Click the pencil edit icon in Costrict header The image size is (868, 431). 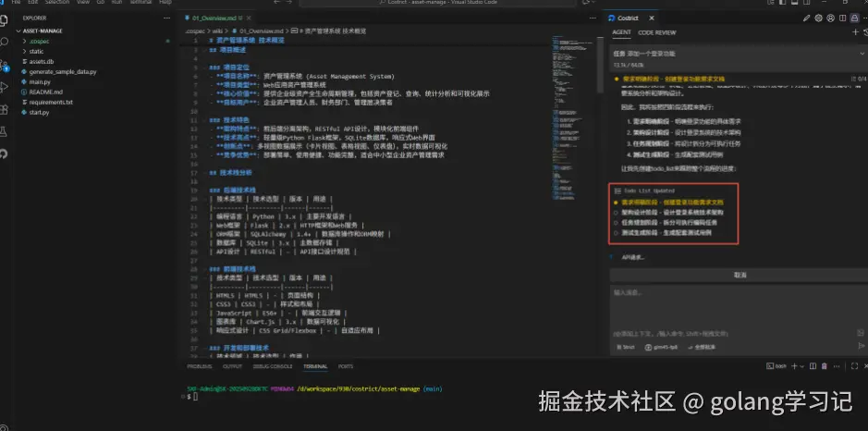[x=807, y=18]
